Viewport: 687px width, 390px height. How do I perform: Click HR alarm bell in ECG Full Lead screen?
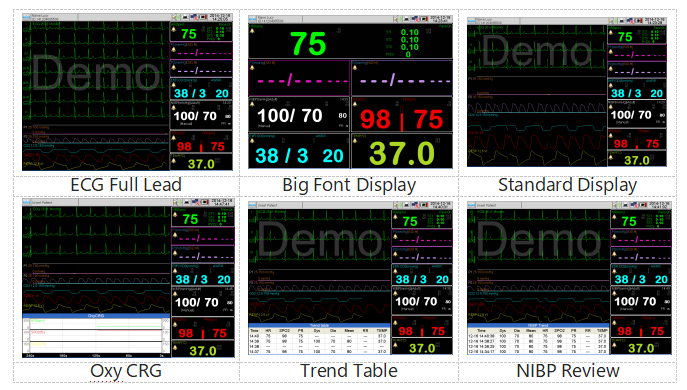(174, 29)
